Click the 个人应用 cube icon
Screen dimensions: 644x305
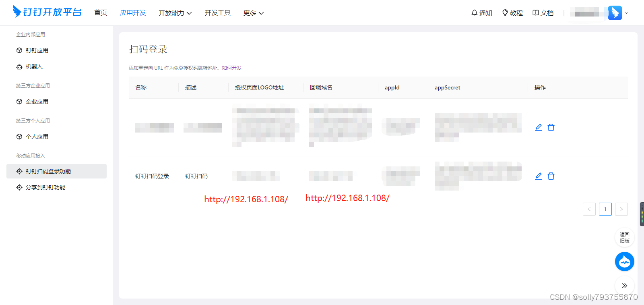point(19,137)
